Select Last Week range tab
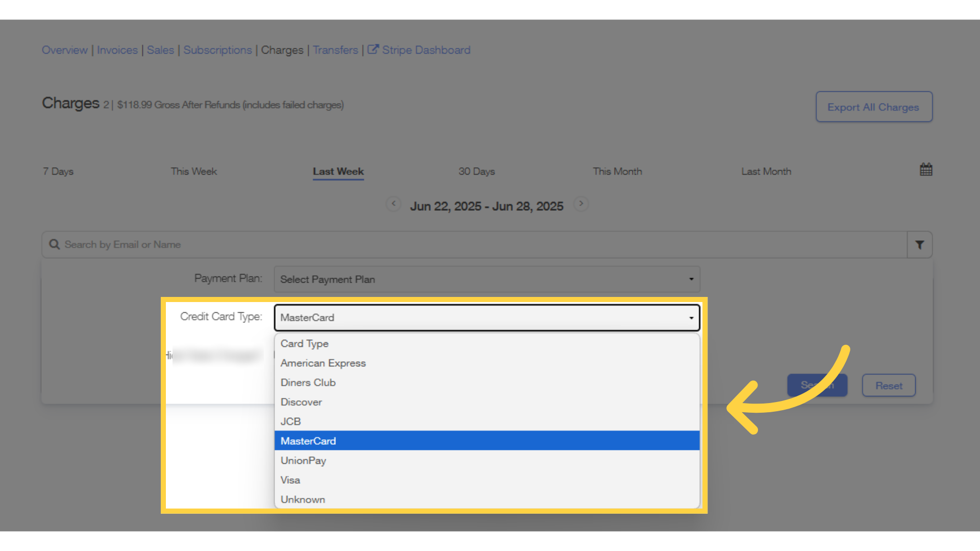Screen dimensions: 980x551 pyautogui.click(x=338, y=172)
